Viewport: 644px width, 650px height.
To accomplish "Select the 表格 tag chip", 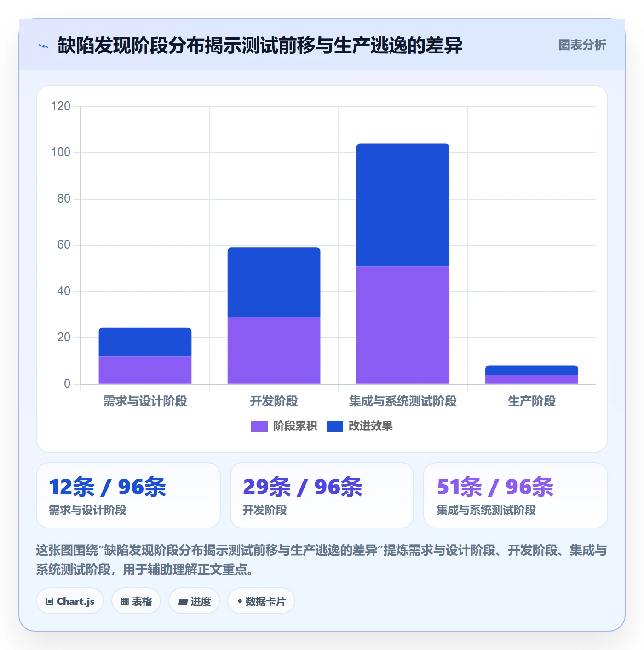I will [136, 601].
